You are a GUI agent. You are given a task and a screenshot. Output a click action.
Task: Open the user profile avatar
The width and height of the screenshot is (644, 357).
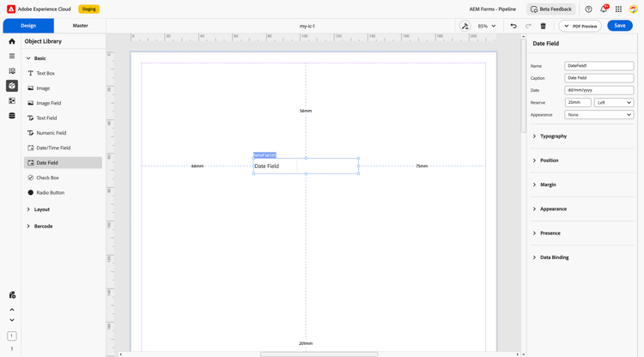click(x=634, y=9)
